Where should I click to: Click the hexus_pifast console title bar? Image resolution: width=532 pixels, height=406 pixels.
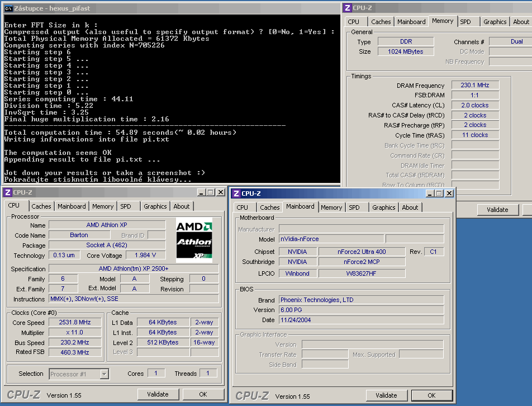tap(172, 8)
